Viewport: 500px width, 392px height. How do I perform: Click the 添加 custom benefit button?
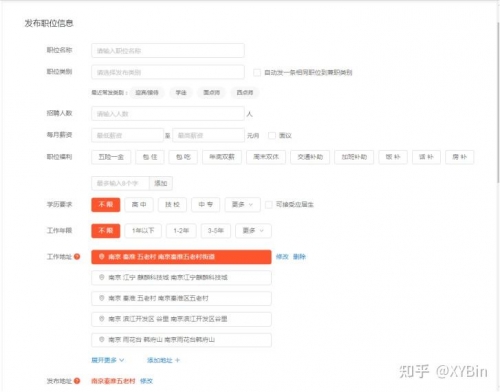pyautogui.click(x=161, y=183)
